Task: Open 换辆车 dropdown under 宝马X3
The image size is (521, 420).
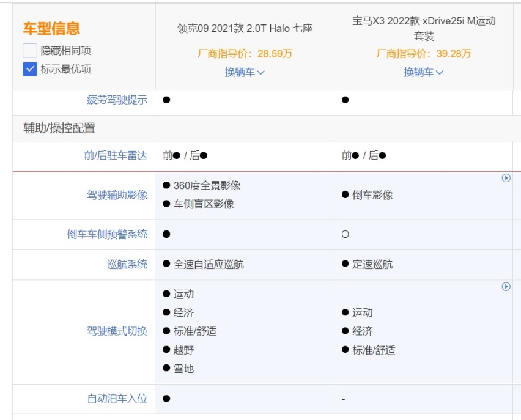Action: (423, 72)
